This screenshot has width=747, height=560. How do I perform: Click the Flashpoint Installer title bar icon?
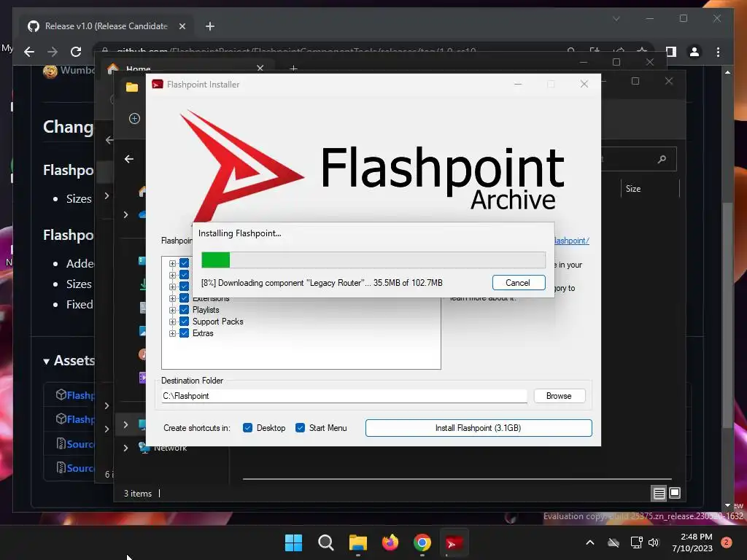click(x=158, y=85)
